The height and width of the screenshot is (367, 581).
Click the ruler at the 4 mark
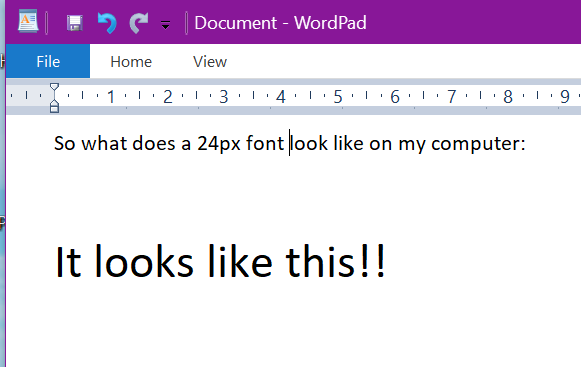[280, 97]
